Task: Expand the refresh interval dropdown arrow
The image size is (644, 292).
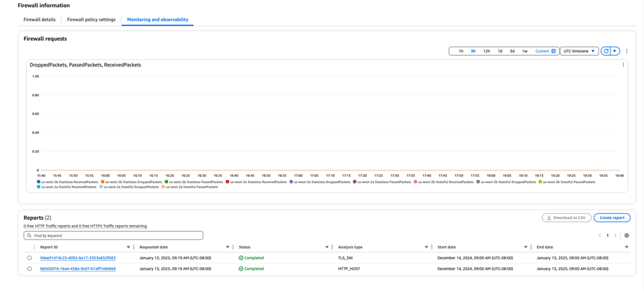Action: click(615, 51)
